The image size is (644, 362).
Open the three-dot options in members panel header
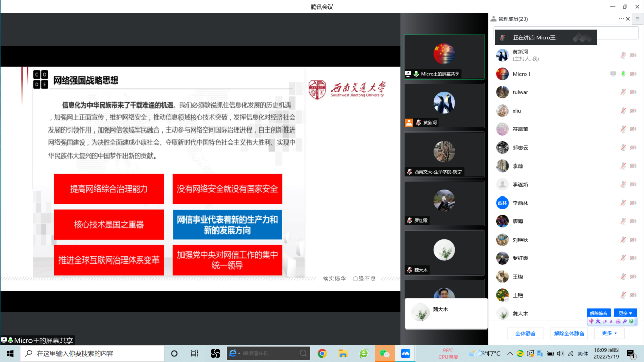pos(621,19)
